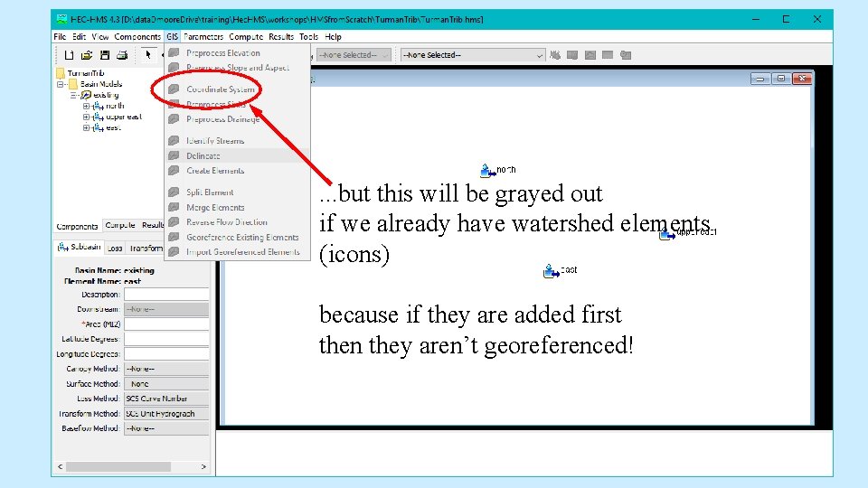Screen dimensions: 868x488
Task: Expand the upper east subbasin node
Action: [86, 117]
